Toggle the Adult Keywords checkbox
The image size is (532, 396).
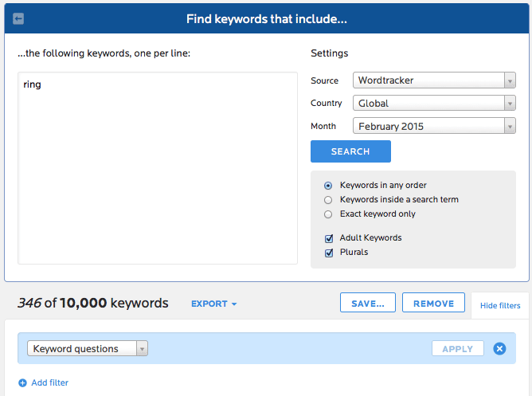[329, 238]
